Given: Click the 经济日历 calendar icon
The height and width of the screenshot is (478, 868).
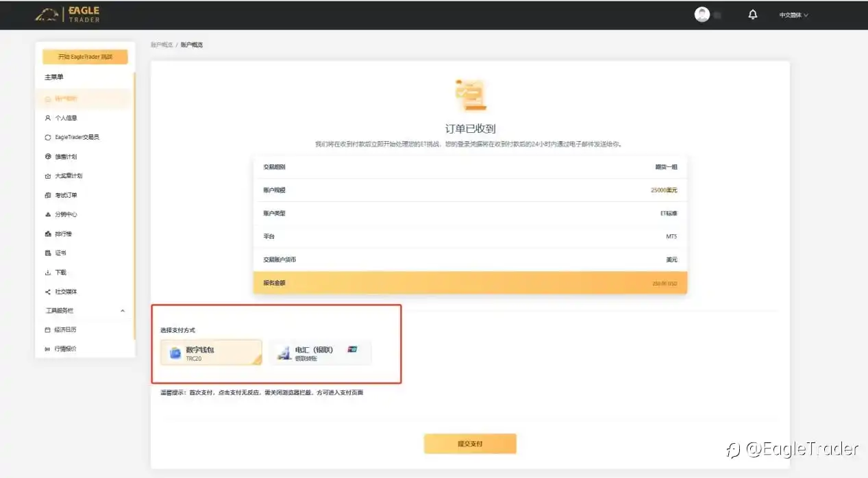Looking at the screenshot, I should pyautogui.click(x=48, y=329).
